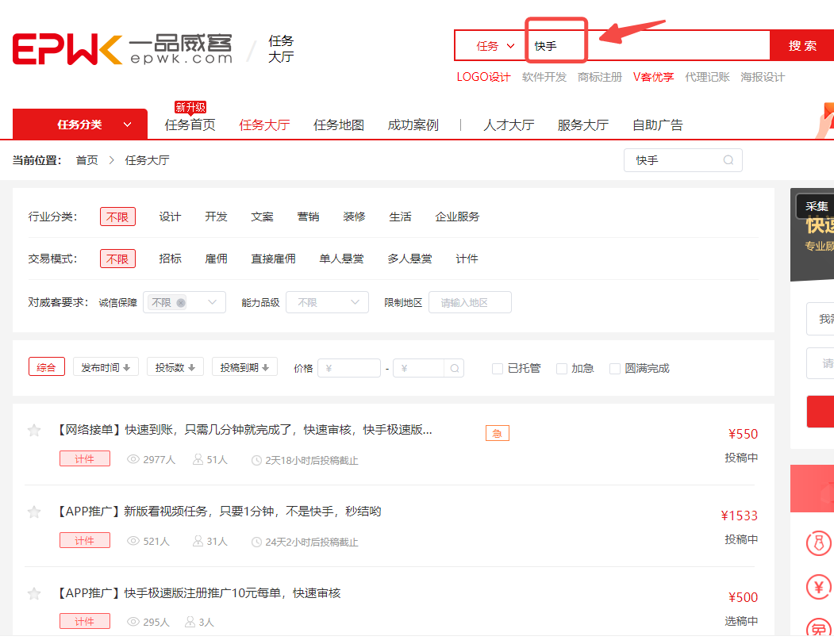Click the magnifier icon in the price filter
The height and width of the screenshot is (644, 834).
454,368
